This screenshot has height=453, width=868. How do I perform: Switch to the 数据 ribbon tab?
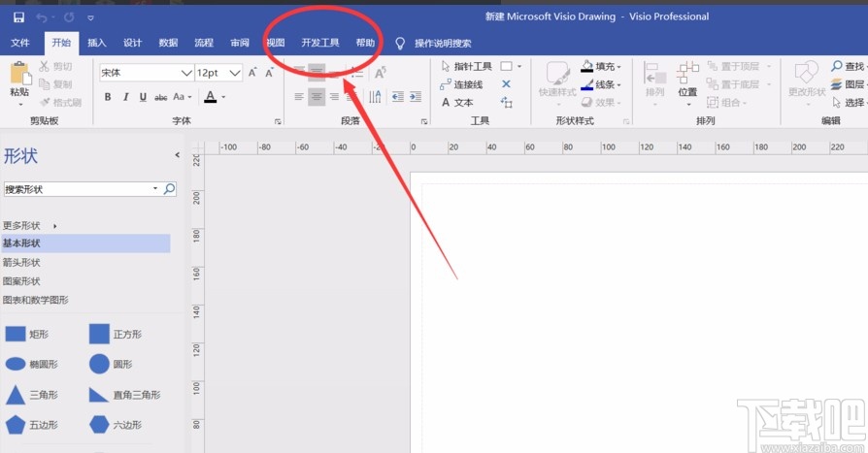coord(168,43)
